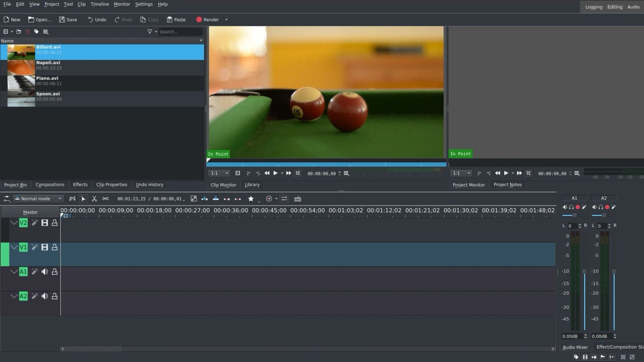Click create folder icon in Project Bin
644x362 pixels.
point(19,31)
